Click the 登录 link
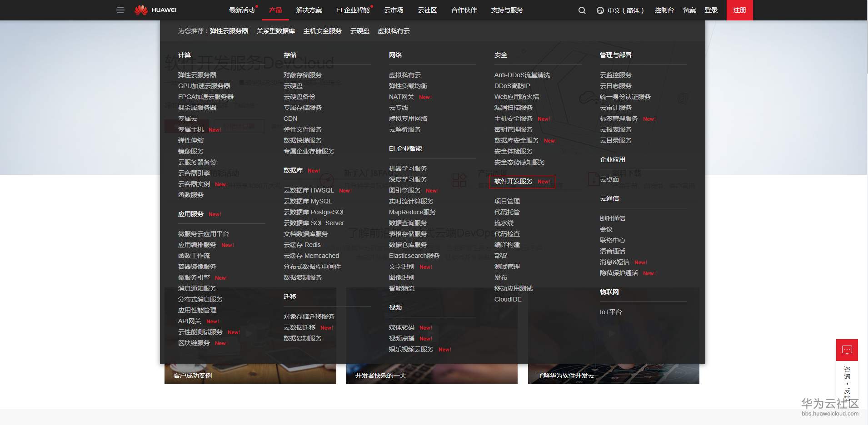 [x=712, y=10]
